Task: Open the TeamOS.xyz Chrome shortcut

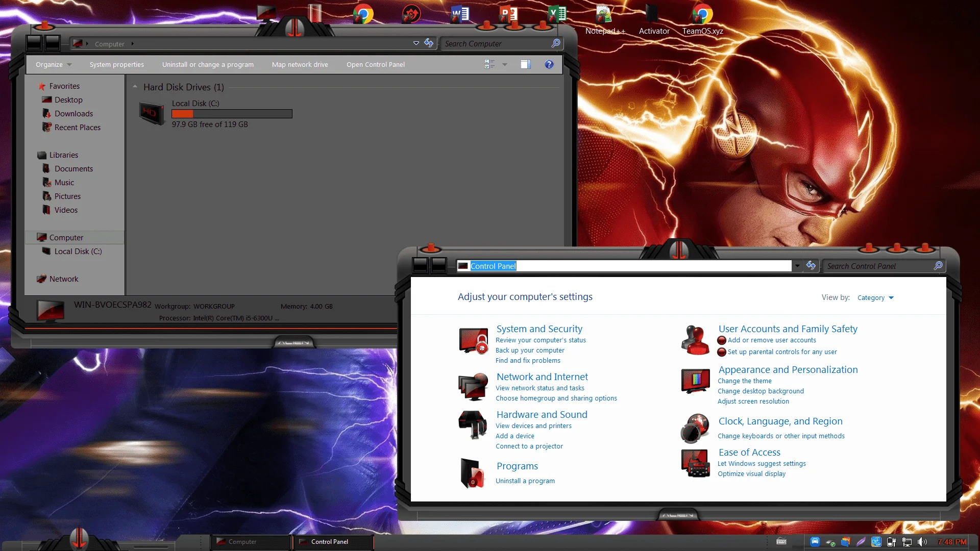Action: [x=702, y=19]
